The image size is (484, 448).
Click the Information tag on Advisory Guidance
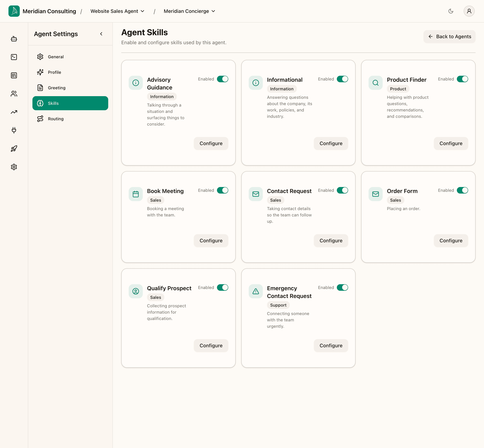tap(162, 97)
